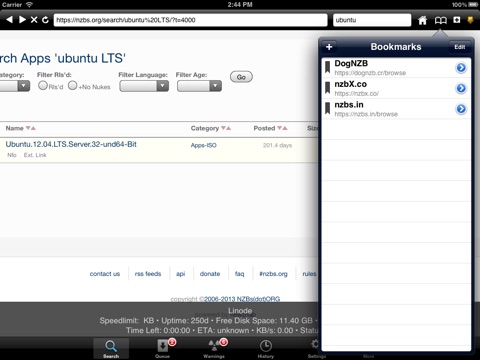Sort results by Name column arrows
Image resolution: width=480 pixels, height=360 pixels.
coord(31,128)
